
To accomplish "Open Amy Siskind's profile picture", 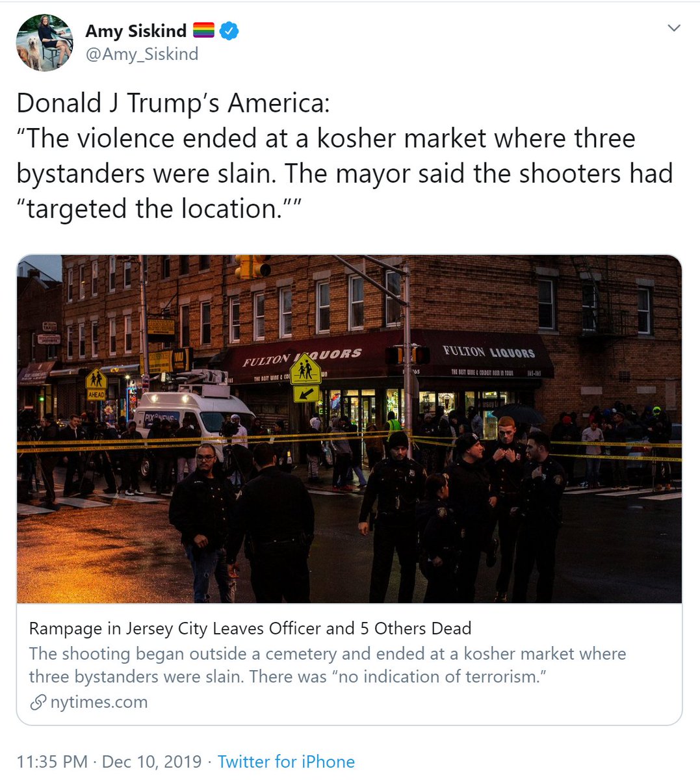I will pos(44,42).
